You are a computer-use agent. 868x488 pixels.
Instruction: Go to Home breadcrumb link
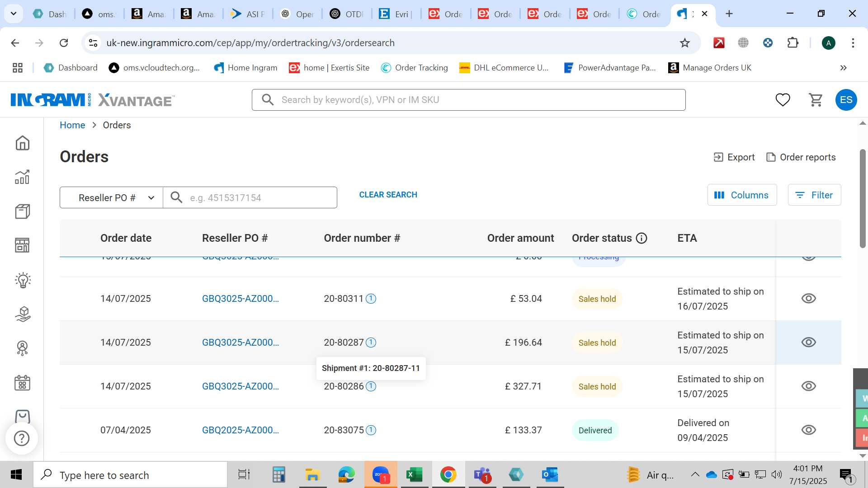(x=72, y=125)
